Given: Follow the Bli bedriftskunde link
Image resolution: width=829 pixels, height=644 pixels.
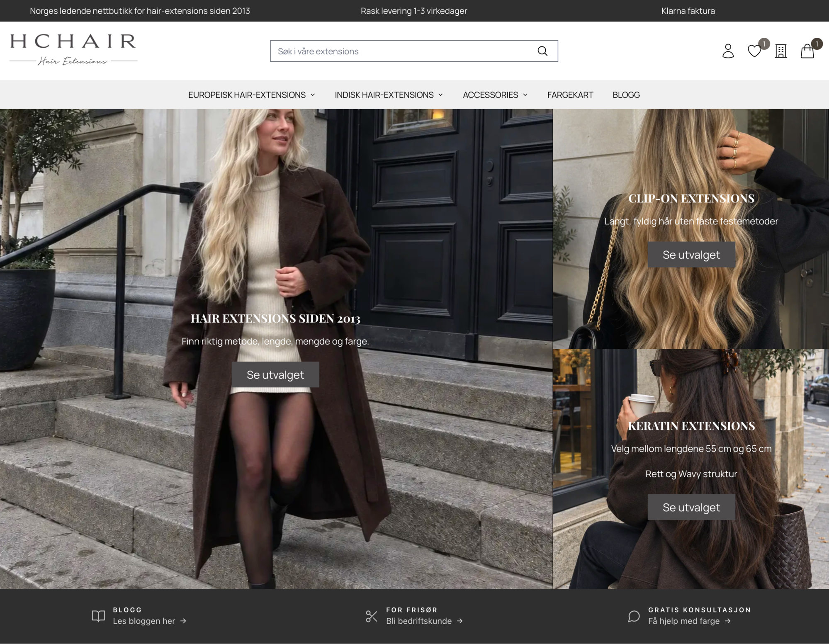Looking at the screenshot, I should click(424, 621).
